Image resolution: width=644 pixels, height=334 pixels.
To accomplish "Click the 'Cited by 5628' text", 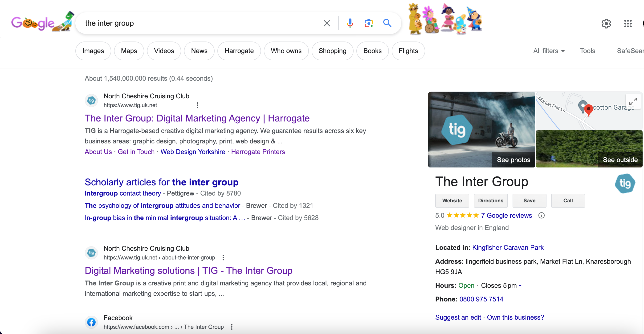I will 298,218.
